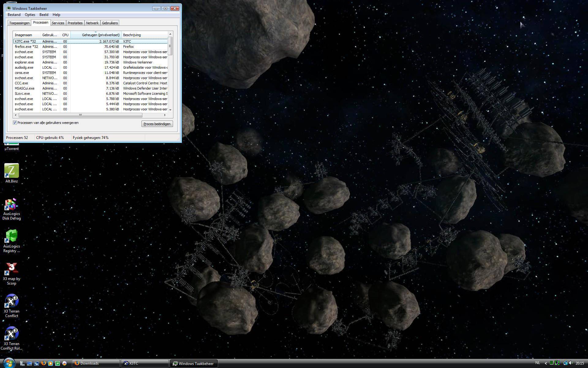Toggle Processen van alle gebruikers weergeven checkbox
Viewport: 588px width, 368px height.
point(15,123)
